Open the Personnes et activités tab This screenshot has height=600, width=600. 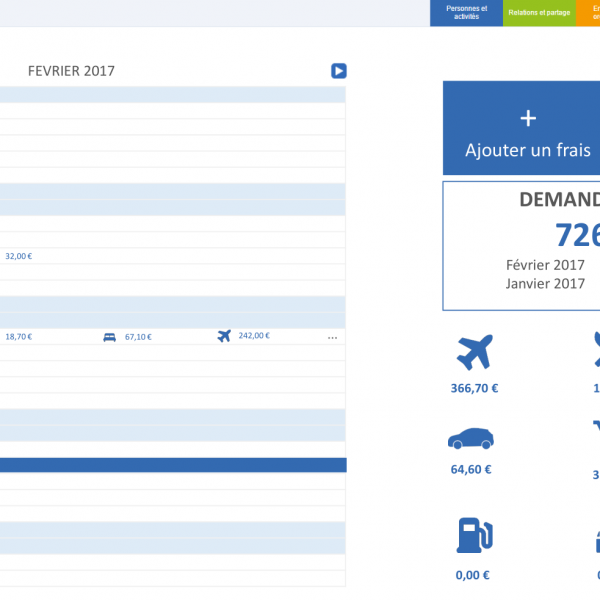(x=466, y=13)
